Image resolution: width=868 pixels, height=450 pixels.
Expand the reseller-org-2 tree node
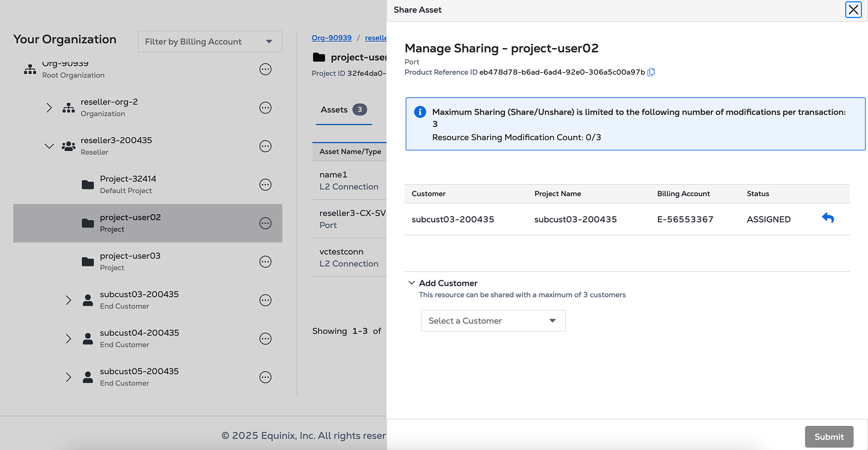pyautogui.click(x=49, y=108)
